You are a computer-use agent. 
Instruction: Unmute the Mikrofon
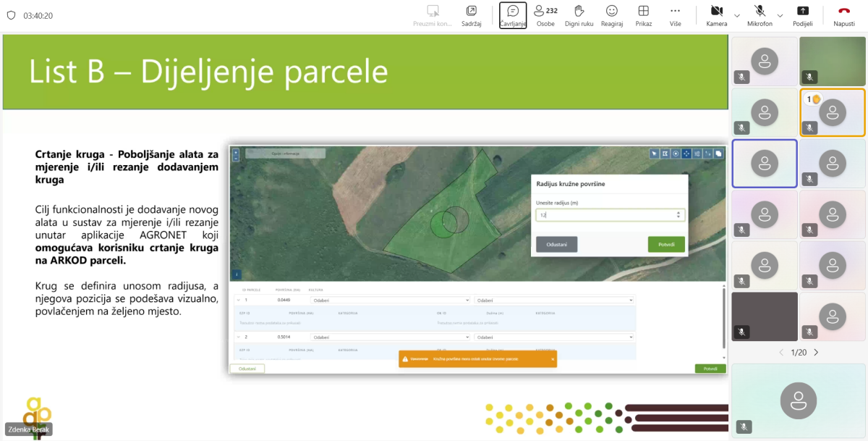(759, 15)
